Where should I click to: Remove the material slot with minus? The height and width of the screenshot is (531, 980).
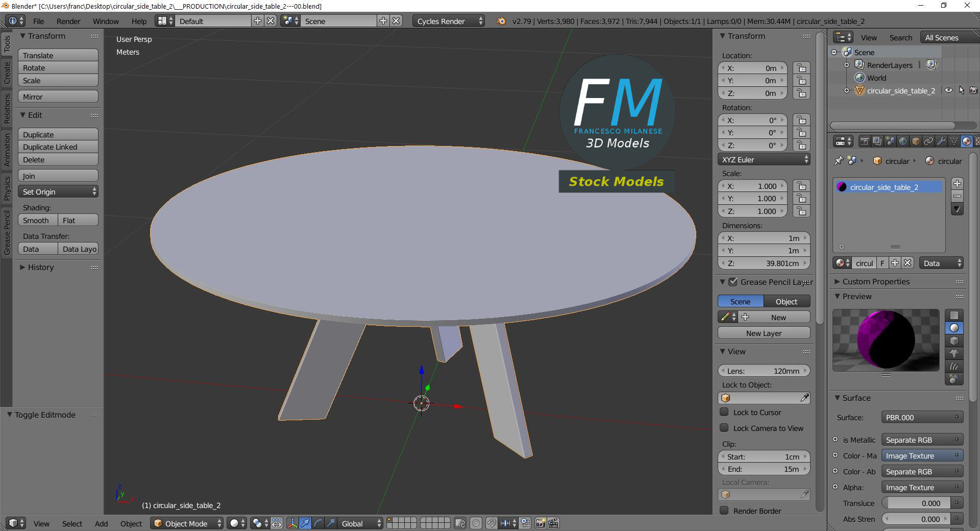click(957, 196)
